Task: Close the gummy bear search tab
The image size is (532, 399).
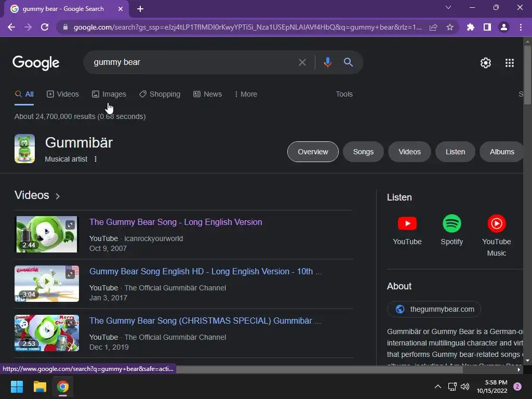Action: 121,9
